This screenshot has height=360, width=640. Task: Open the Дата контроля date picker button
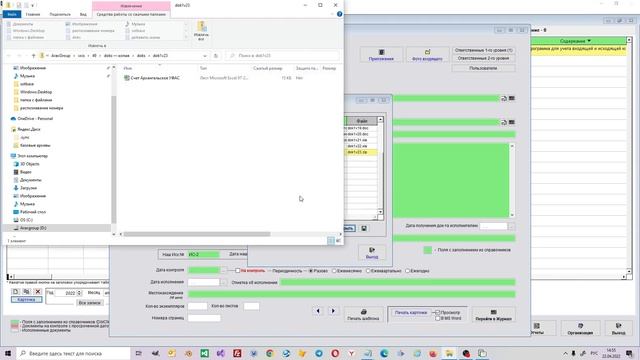point(224,270)
